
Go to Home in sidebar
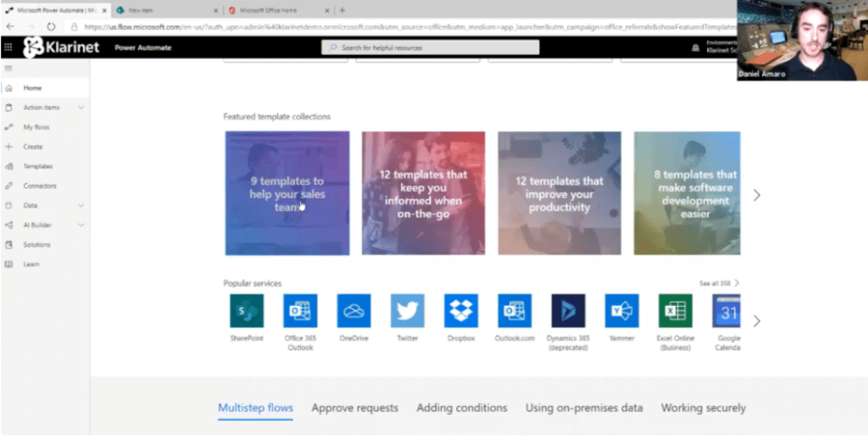45,88
